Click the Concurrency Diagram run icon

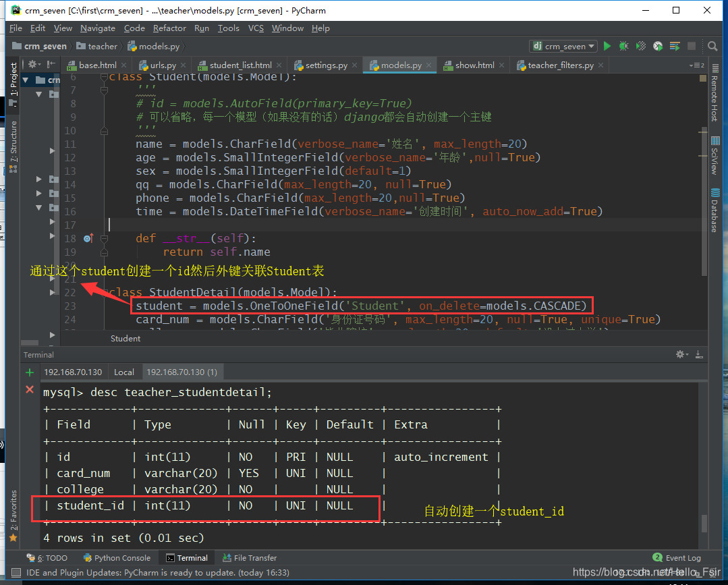(x=675, y=46)
